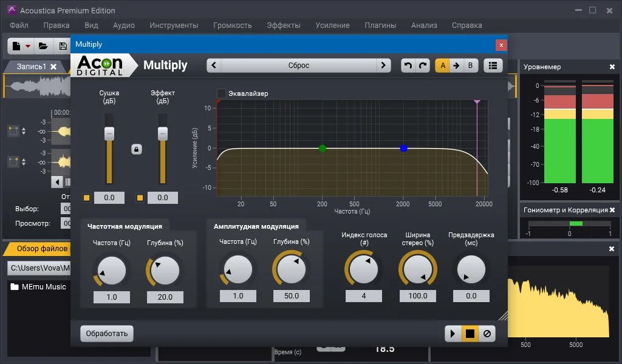The height and width of the screenshot is (364, 622).
Task: Go to previous preset in Multiply
Action: tap(214, 66)
